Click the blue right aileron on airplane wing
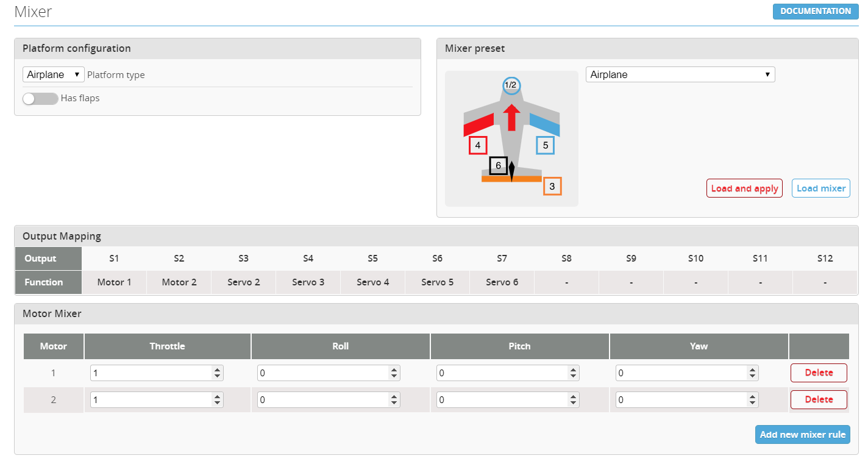Image resolution: width=868 pixels, height=461 pixels. click(545, 124)
